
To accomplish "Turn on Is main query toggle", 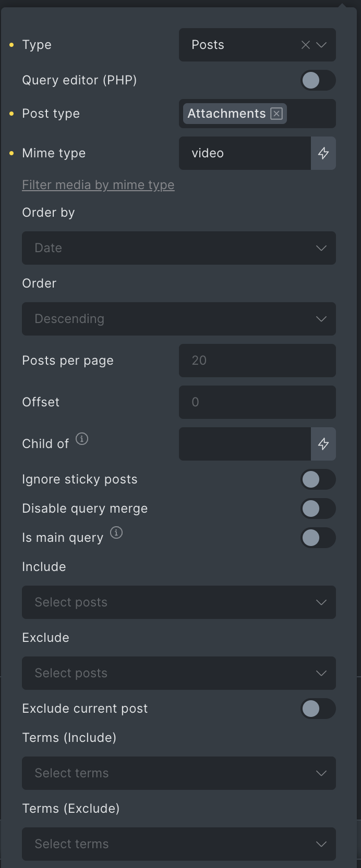I will 318,538.
